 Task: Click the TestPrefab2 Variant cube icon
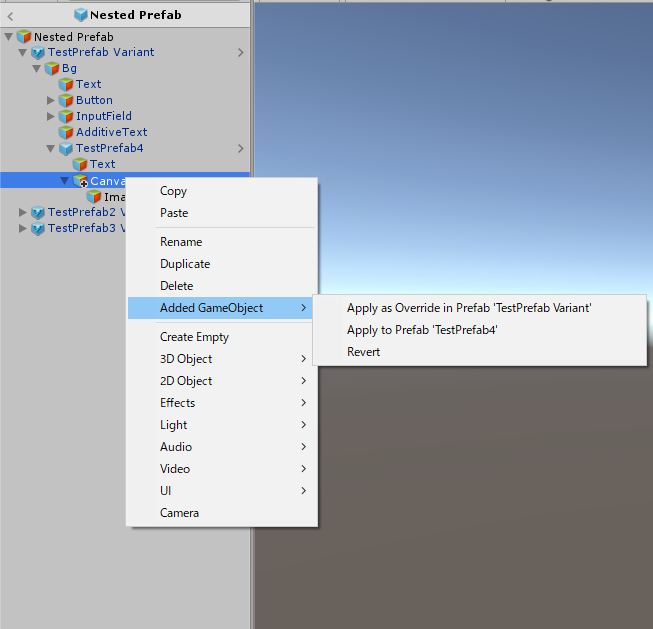(x=38, y=212)
